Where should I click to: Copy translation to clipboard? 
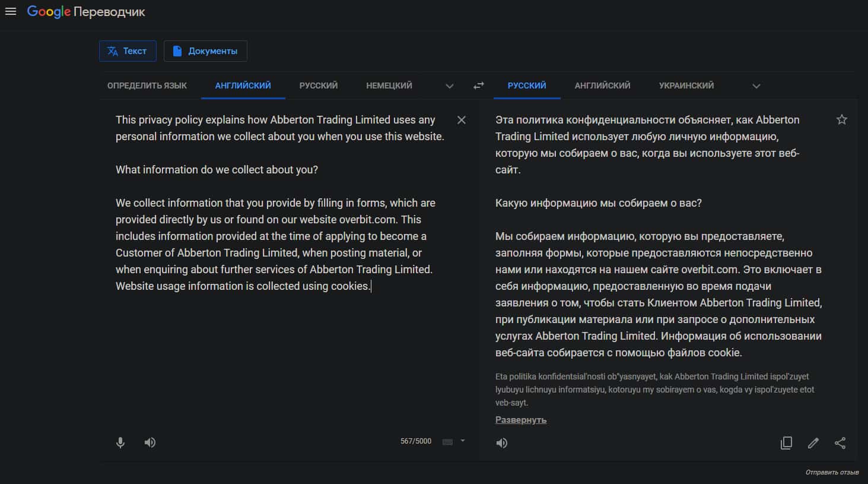pyautogui.click(x=786, y=443)
